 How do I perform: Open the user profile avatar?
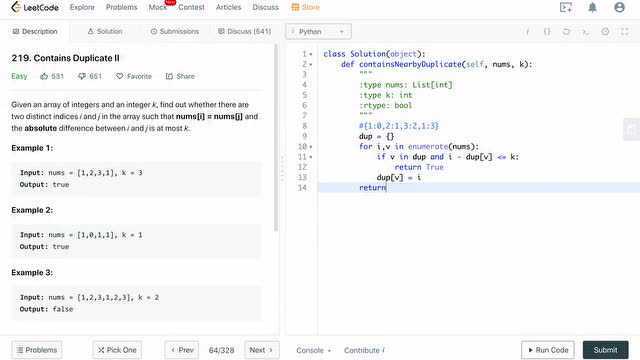click(x=619, y=7)
